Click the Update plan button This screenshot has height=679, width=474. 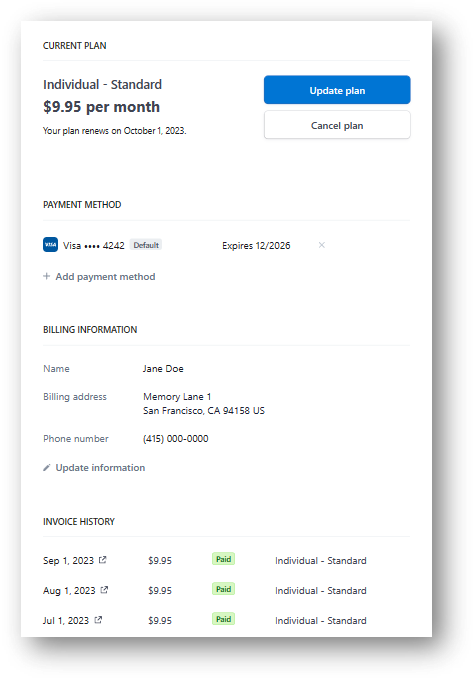coord(337,90)
